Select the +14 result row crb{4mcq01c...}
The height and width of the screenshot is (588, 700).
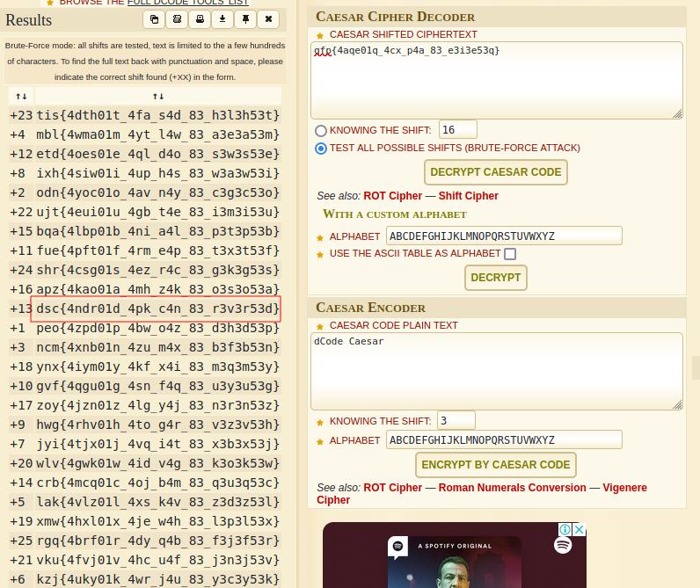pyautogui.click(x=144, y=483)
